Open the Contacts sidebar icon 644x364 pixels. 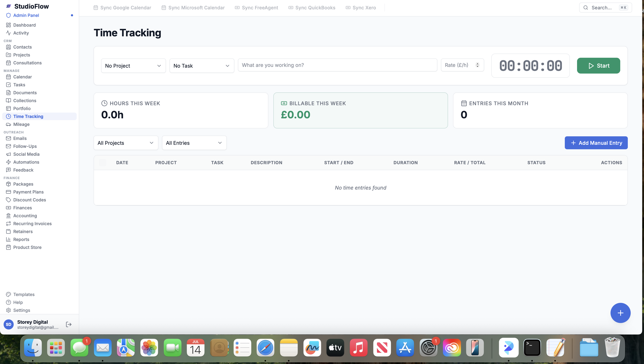[x=8, y=47]
